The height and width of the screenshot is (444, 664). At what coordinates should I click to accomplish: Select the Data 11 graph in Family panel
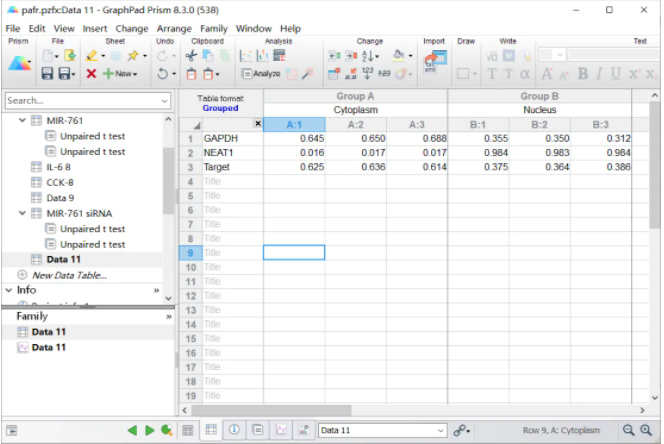click(48, 347)
